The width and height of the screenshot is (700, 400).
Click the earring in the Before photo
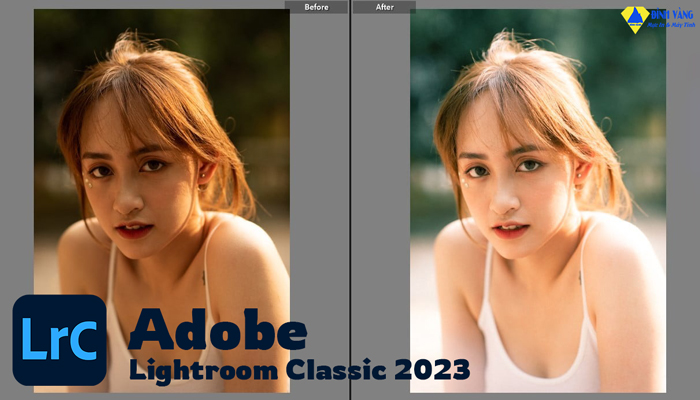[201, 183]
